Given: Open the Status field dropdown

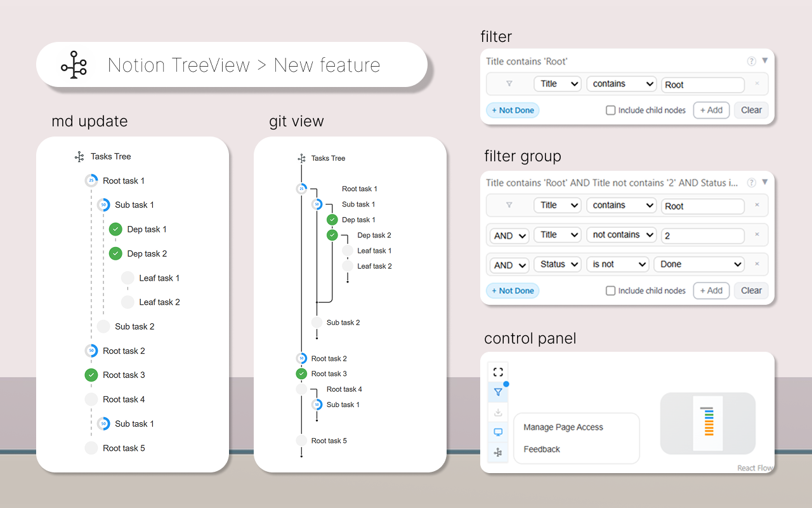Looking at the screenshot, I should click(558, 264).
